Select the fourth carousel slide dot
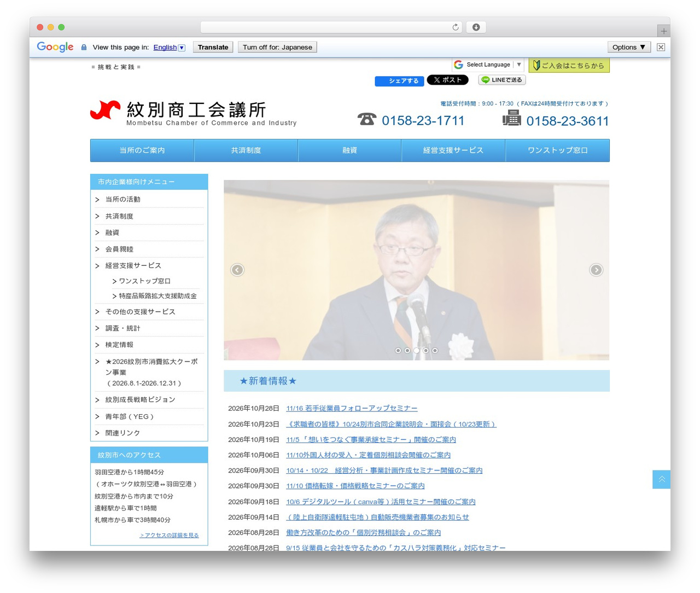 [426, 351]
